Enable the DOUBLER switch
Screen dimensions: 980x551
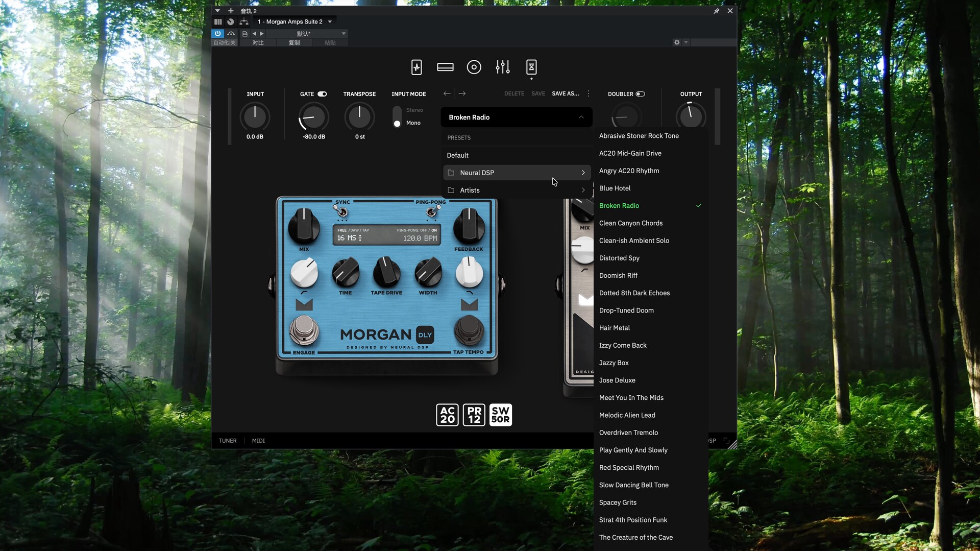tap(640, 94)
